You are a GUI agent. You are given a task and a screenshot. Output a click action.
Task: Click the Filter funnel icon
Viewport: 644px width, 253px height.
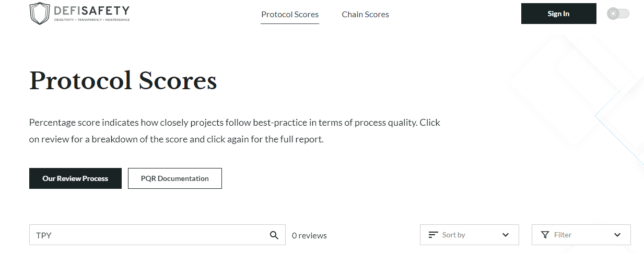[545, 235]
